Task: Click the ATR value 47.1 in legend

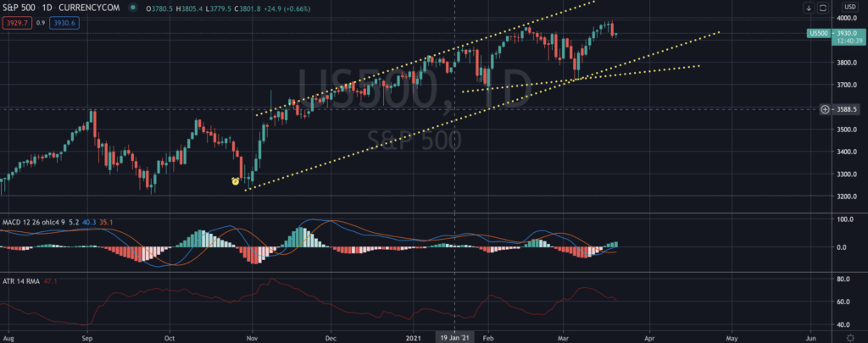Action: click(x=50, y=281)
